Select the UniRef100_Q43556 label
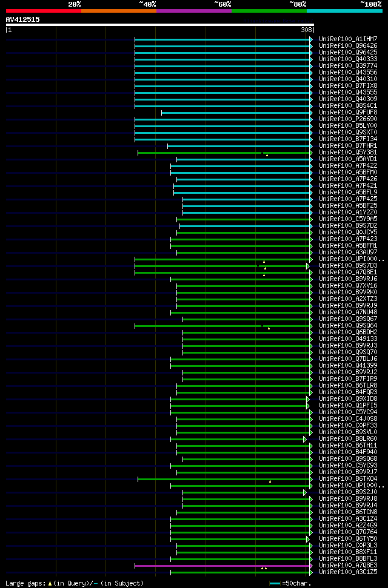The height and width of the screenshot is (588, 388). [348, 73]
